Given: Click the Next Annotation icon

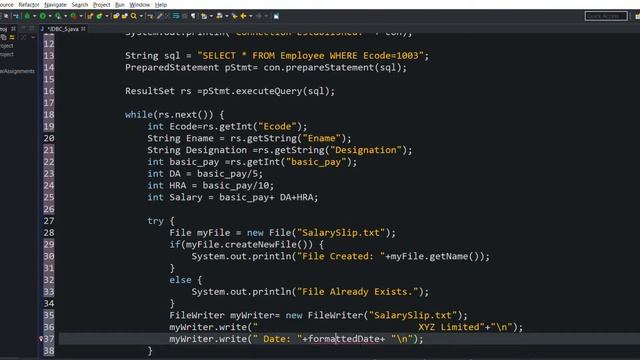Looking at the screenshot, I should click(x=204, y=16).
